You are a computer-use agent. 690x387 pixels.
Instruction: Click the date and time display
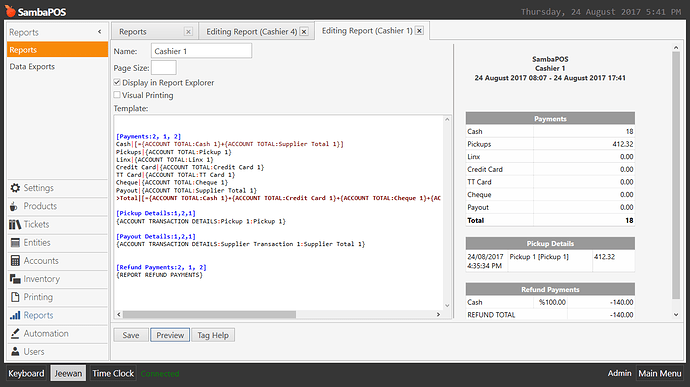click(601, 12)
